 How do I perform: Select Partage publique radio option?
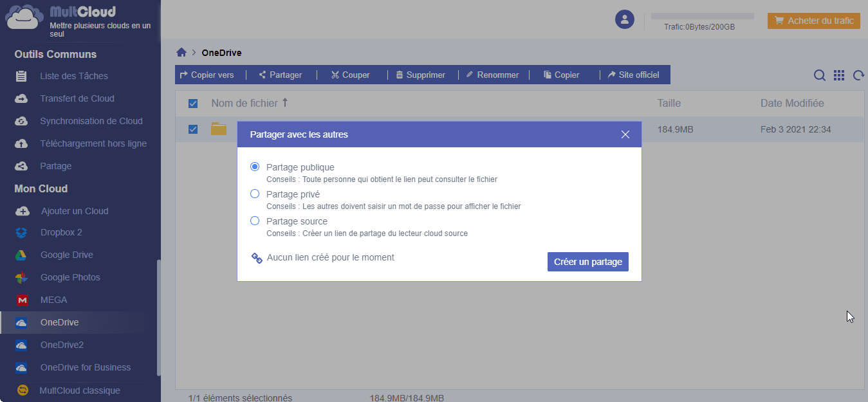(255, 167)
